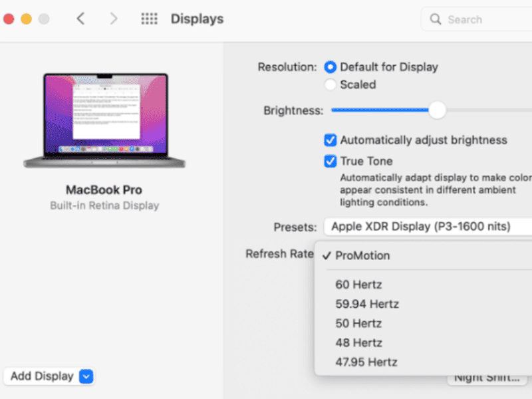The image size is (532, 399).
Task: Toggle the True Tone checkbox
Action: tap(331, 161)
